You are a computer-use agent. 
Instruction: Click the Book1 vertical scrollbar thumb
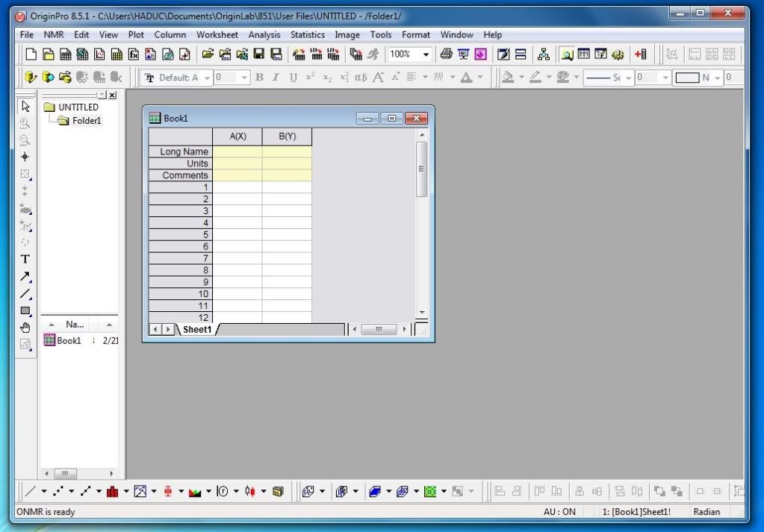pos(421,169)
